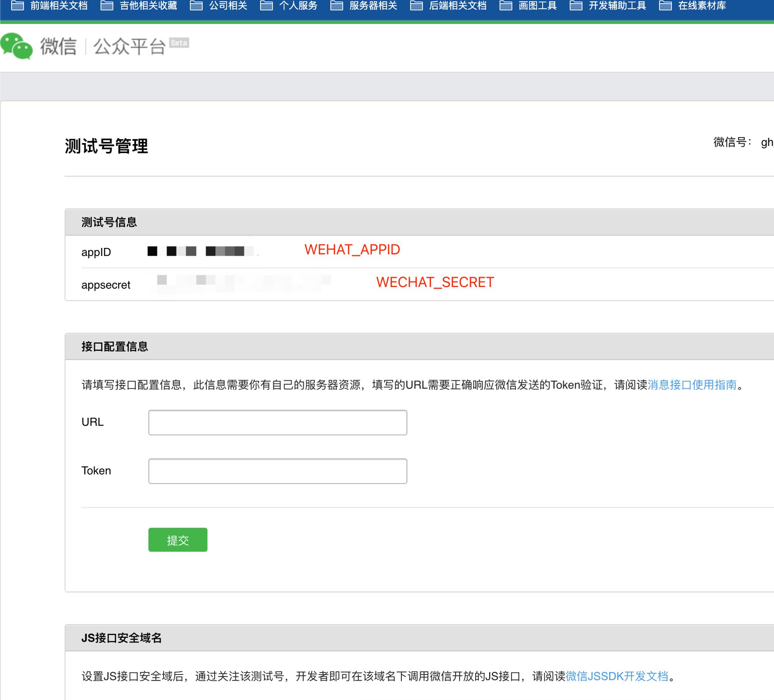Focus the Token input field
Image resolution: width=774 pixels, height=700 pixels.
278,471
